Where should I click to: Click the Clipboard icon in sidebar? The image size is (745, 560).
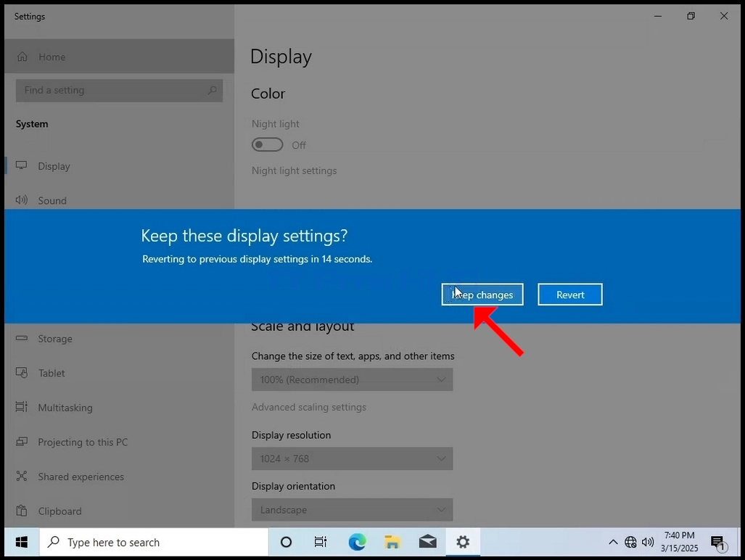[x=21, y=511]
